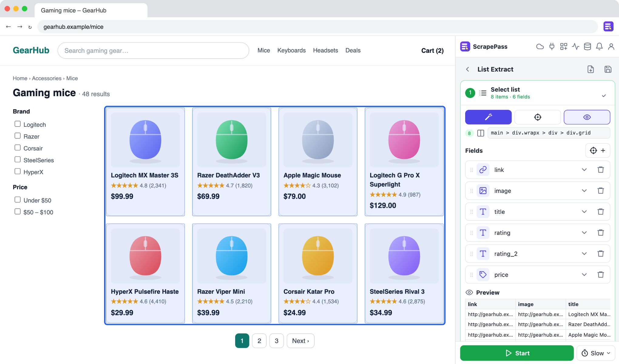
Task: Click the crosshair target selector button
Action: (538, 117)
